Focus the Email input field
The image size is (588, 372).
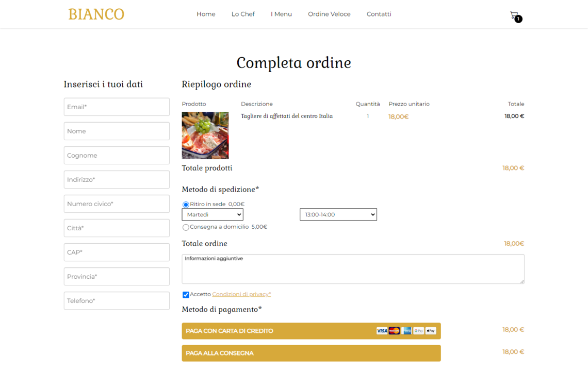coord(117,107)
